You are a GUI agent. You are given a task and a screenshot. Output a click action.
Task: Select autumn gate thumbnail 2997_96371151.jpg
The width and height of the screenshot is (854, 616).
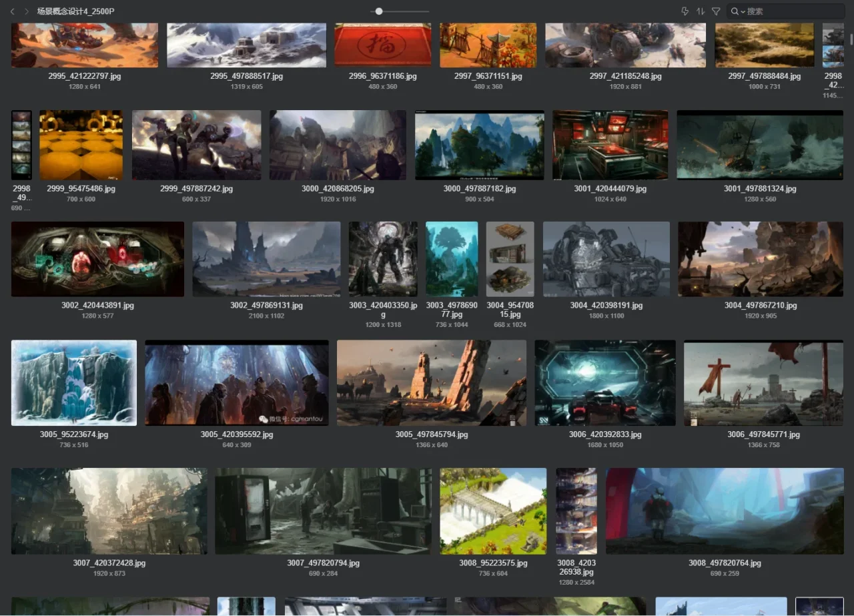pos(488,45)
